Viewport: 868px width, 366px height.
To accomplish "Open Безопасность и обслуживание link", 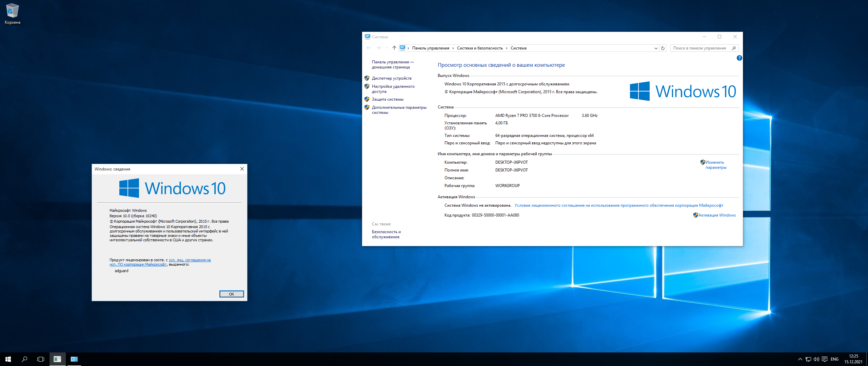I will tap(386, 234).
